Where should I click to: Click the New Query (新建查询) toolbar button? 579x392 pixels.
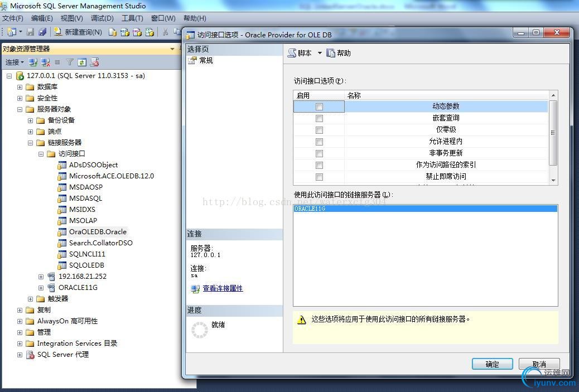[x=78, y=32]
